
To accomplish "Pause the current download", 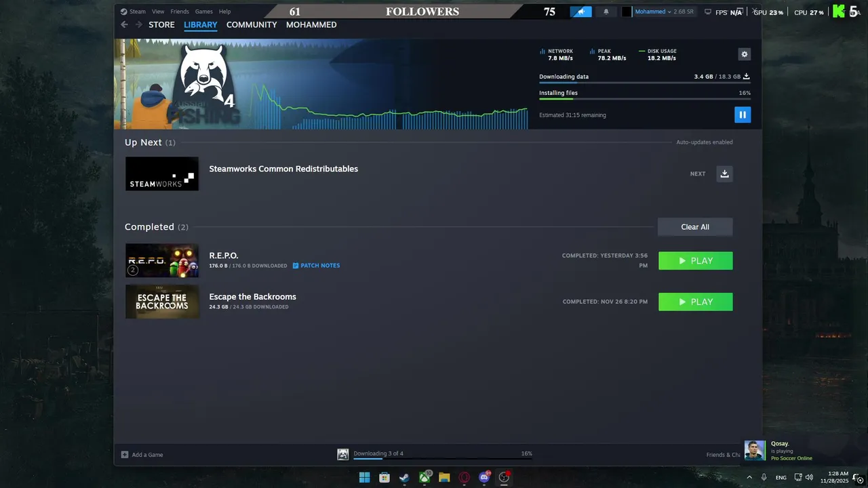I will 743,115.
